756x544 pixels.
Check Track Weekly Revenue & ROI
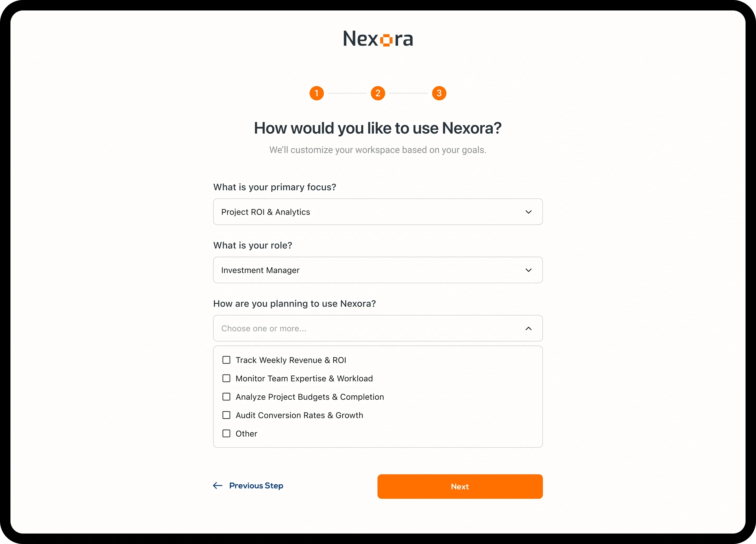tap(226, 360)
